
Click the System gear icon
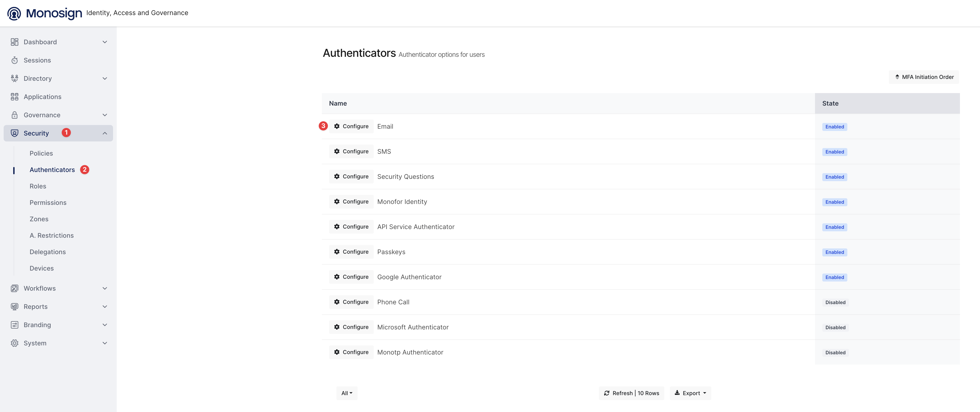(x=14, y=343)
